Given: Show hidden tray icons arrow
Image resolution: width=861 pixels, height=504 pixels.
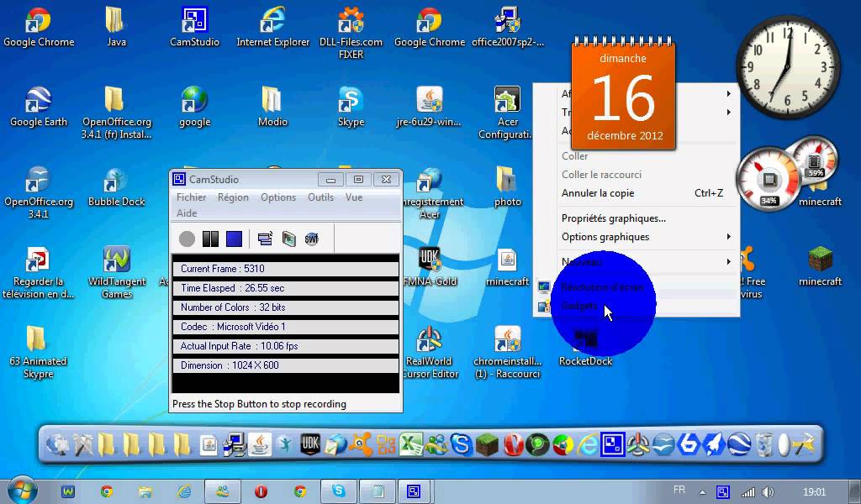Looking at the screenshot, I should (702, 492).
